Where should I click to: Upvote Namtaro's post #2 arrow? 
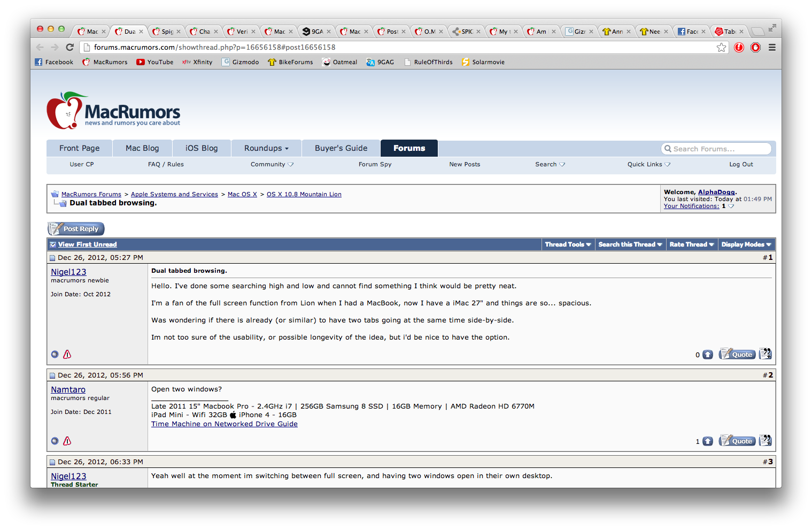pos(707,441)
